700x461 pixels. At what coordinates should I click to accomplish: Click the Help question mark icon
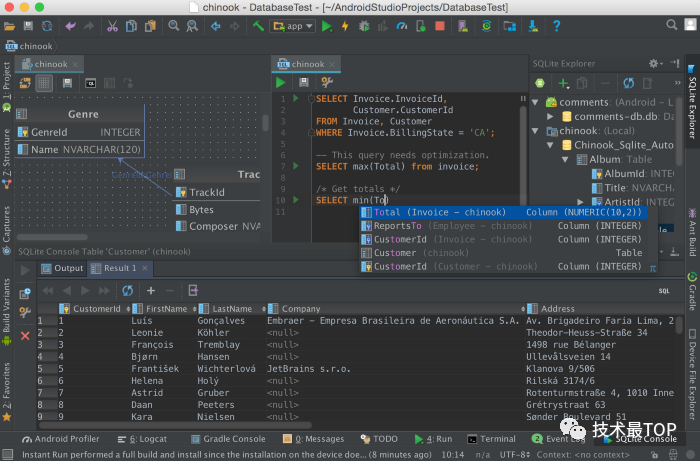pyautogui.click(x=556, y=26)
